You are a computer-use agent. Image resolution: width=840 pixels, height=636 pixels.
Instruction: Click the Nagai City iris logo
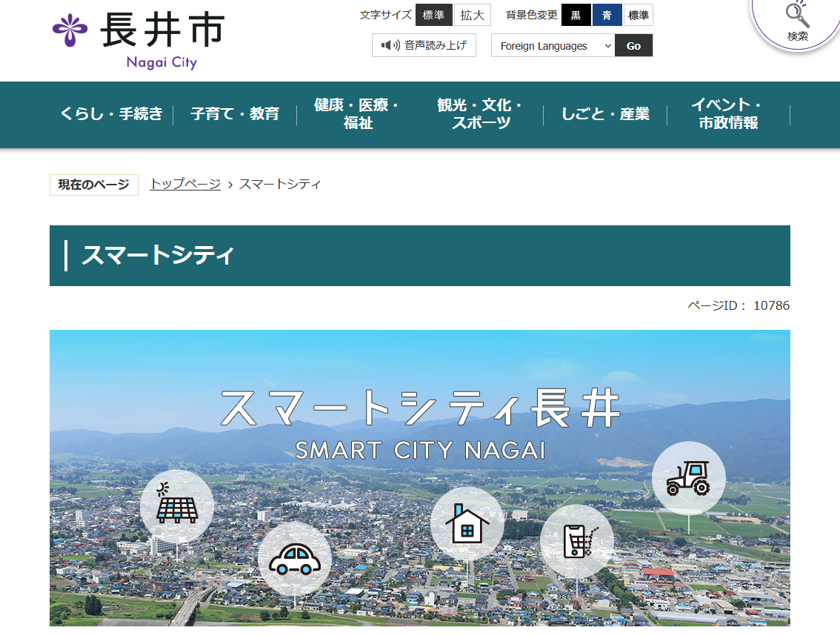pos(70,30)
